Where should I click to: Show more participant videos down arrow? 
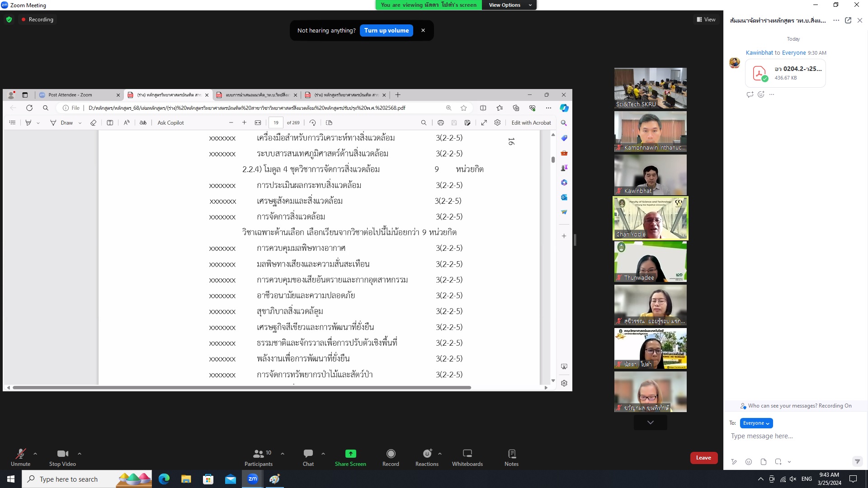(651, 422)
